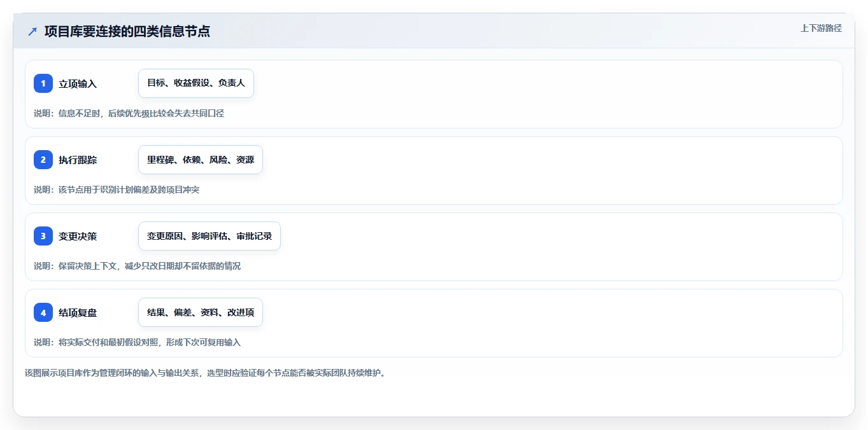Screen dimensions: 868x430
Task: Click the number 2 badge for 执行跟踪
Action: [x=43, y=160]
